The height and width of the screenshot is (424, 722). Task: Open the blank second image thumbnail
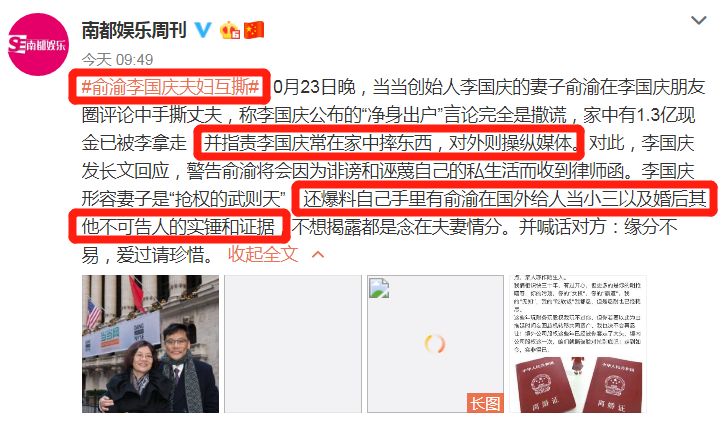tap(293, 343)
